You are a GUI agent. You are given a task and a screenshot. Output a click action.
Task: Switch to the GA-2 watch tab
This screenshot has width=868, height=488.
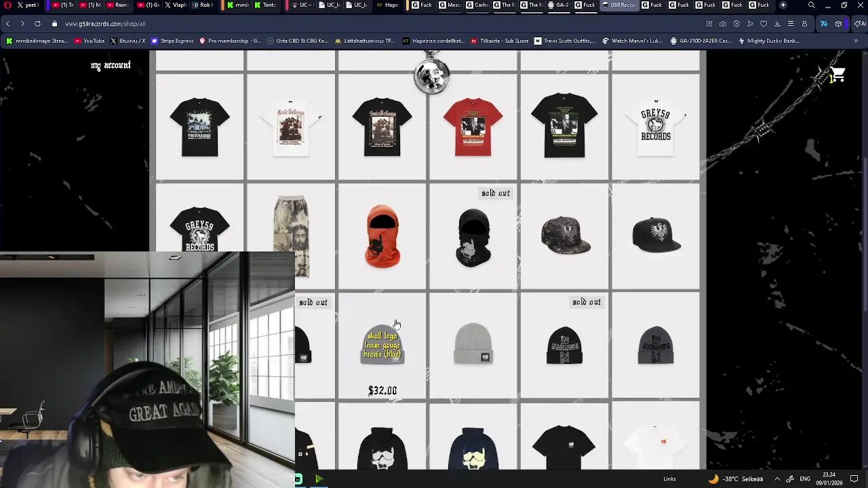[x=558, y=5]
